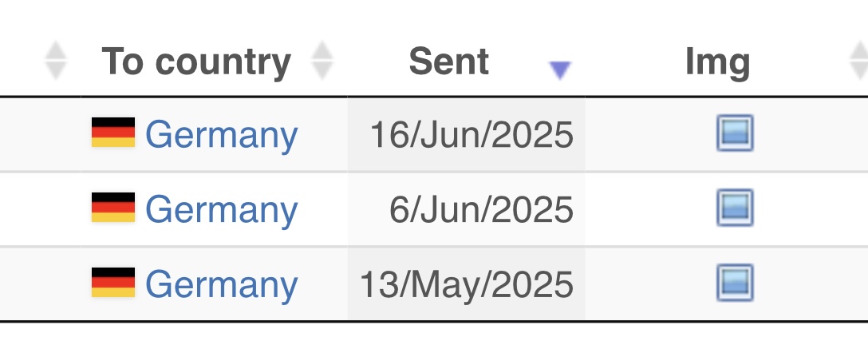Click the sort arrows at far right edge

(x=858, y=61)
